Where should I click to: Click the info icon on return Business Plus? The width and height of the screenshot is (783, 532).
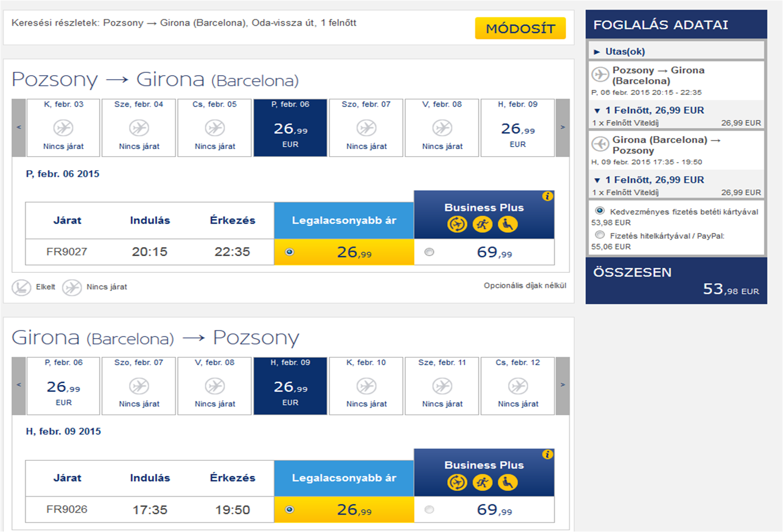point(547,455)
